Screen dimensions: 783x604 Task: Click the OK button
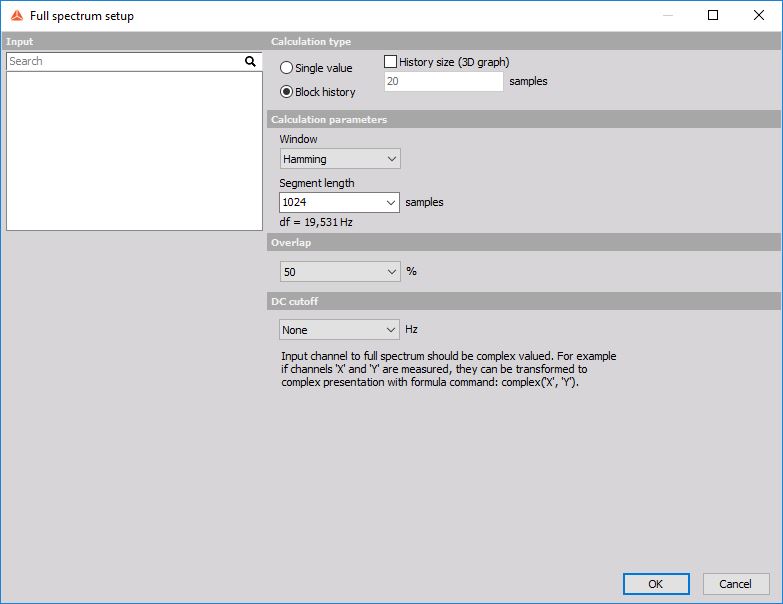click(656, 584)
